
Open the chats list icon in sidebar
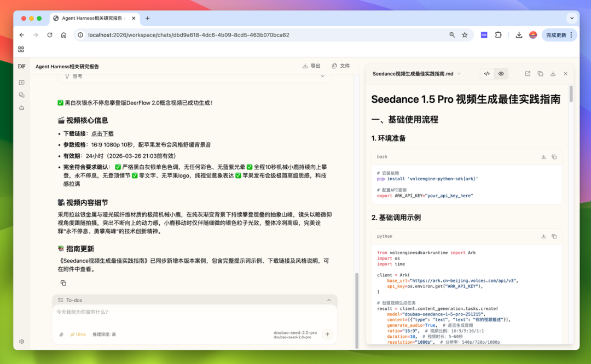[21, 95]
